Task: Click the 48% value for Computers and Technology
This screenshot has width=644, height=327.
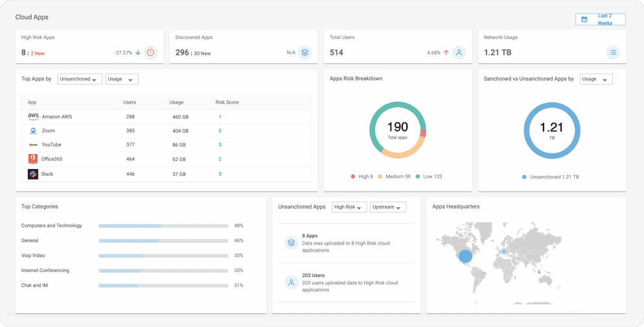Action: tap(238, 225)
